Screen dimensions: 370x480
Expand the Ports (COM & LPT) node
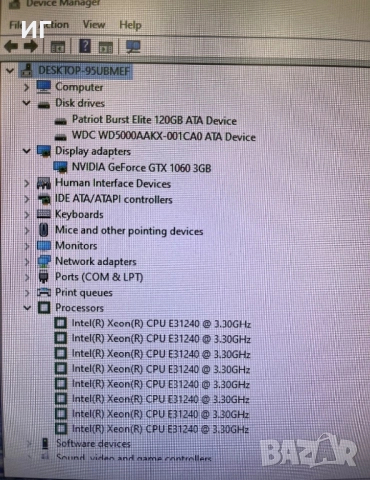pyautogui.click(x=27, y=277)
